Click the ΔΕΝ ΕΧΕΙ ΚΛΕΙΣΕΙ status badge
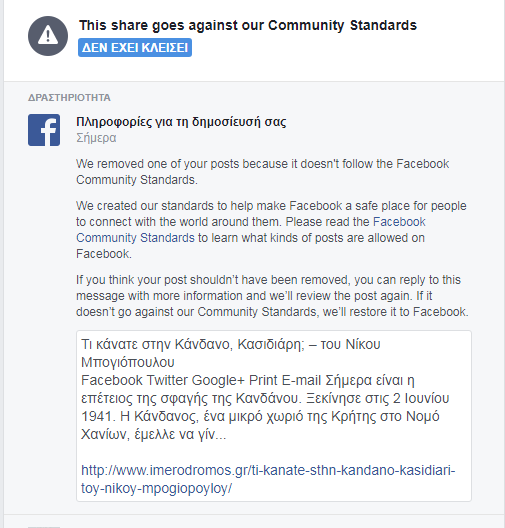Image resolution: width=505 pixels, height=528 pixels. tap(135, 47)
